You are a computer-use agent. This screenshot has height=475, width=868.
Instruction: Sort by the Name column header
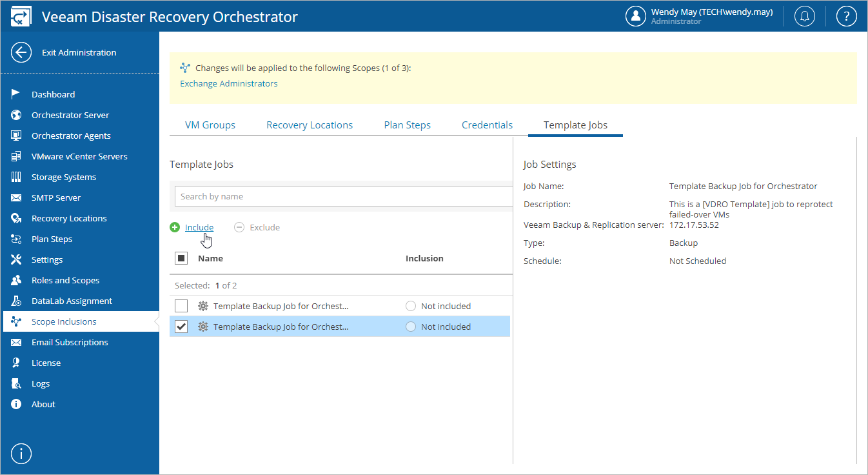210,258
